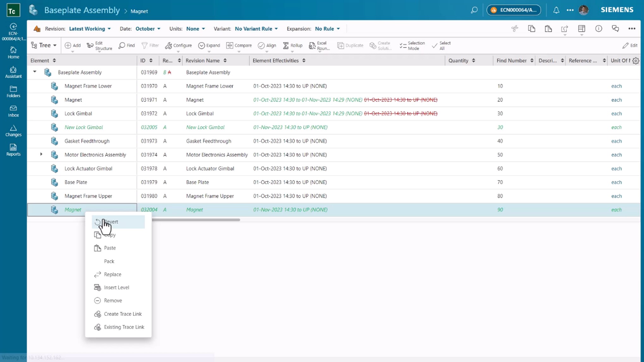Open the Changes panel in sidebar
Screen dimensions: 644x362
(x=13, y=130)
